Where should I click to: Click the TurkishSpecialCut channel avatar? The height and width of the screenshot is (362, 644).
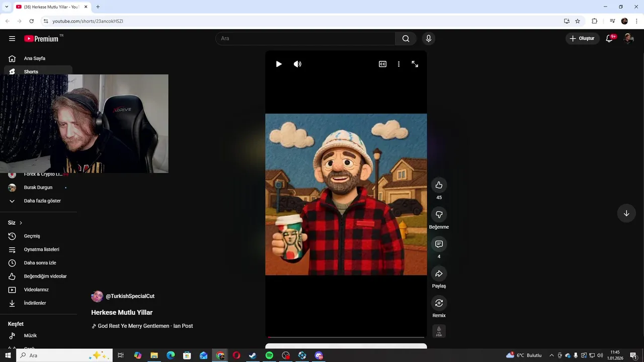click(97, 297)
